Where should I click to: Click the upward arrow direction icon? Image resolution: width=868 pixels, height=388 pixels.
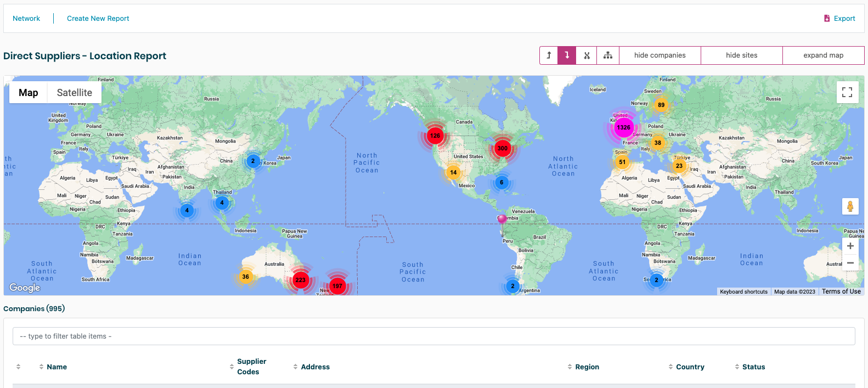(549, 55)
